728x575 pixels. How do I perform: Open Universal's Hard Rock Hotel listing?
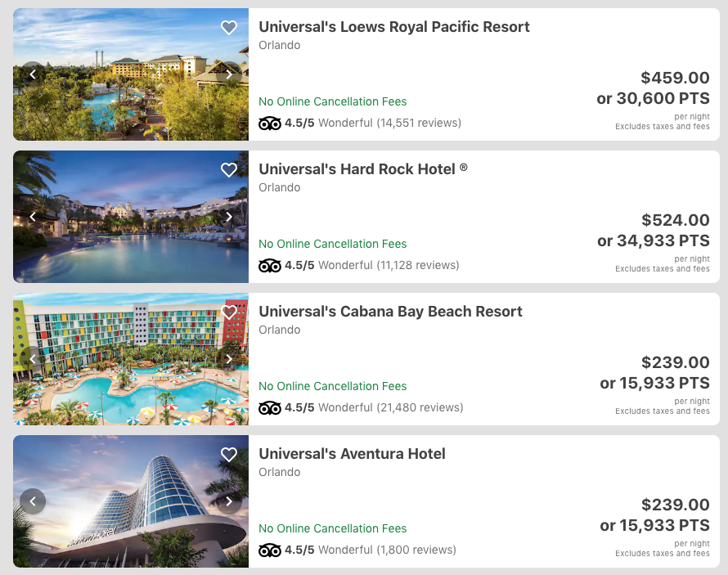[357, 169]
